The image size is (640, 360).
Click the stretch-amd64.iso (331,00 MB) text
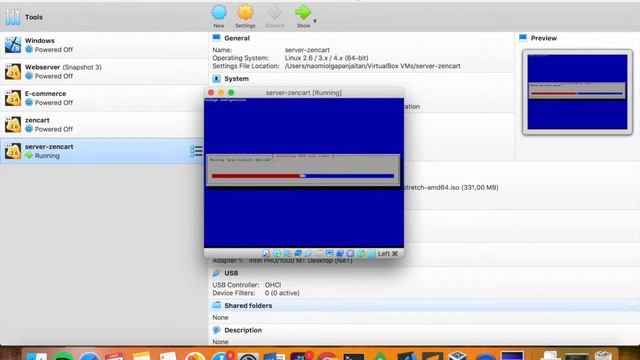coord(451,187)
